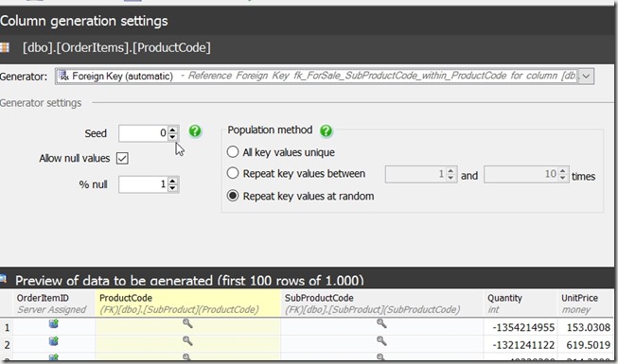Open the green help icon next to Seed
Viewport: 618px width, 364px height.
(x=195, y=131)
